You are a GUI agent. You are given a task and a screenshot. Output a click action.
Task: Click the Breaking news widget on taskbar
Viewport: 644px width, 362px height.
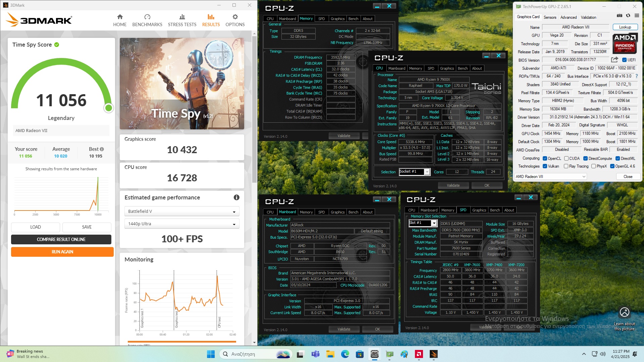pyautogui.click(x=29, y=354)
